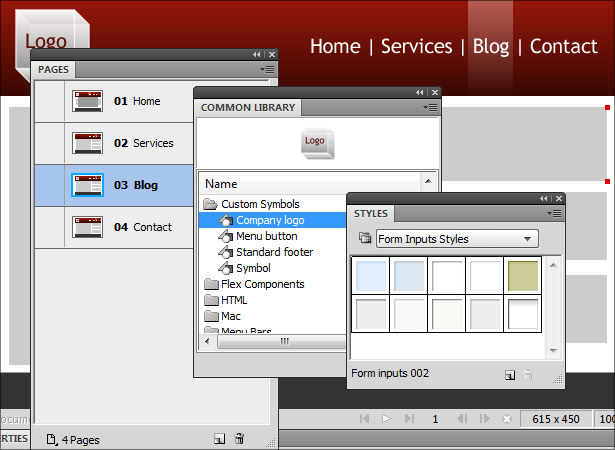Click New Style icon in Styles panel
Image resolution: width=615 pixels, height=450 pixels.
pyautogui.click(x=509, y=375)
